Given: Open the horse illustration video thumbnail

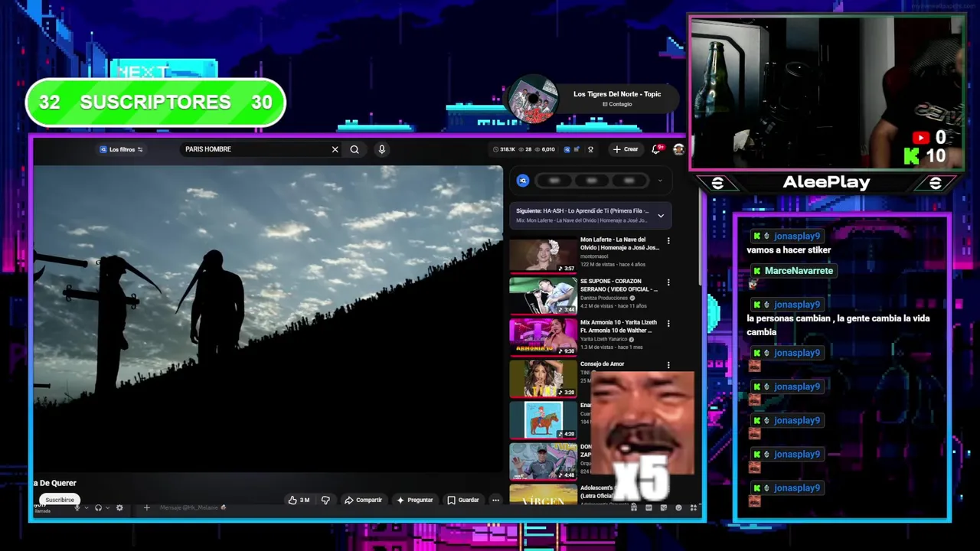Looking at the screenshot, I should 543,420.
